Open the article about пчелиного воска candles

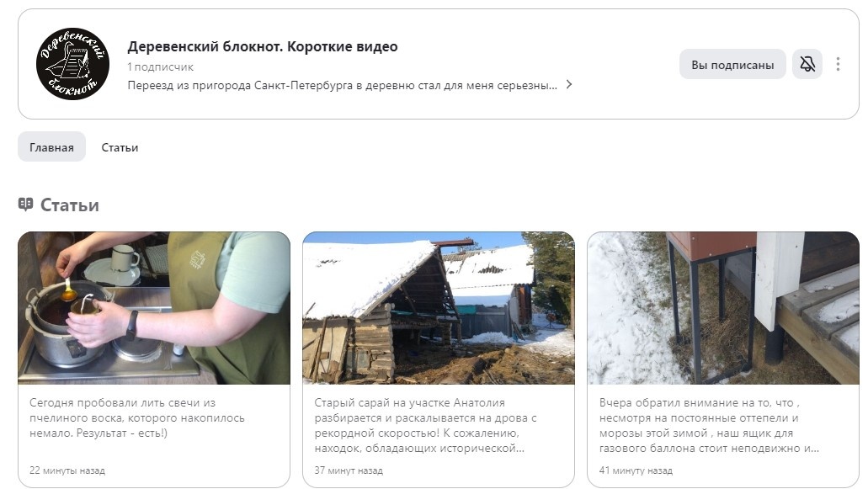click(137, 417)
